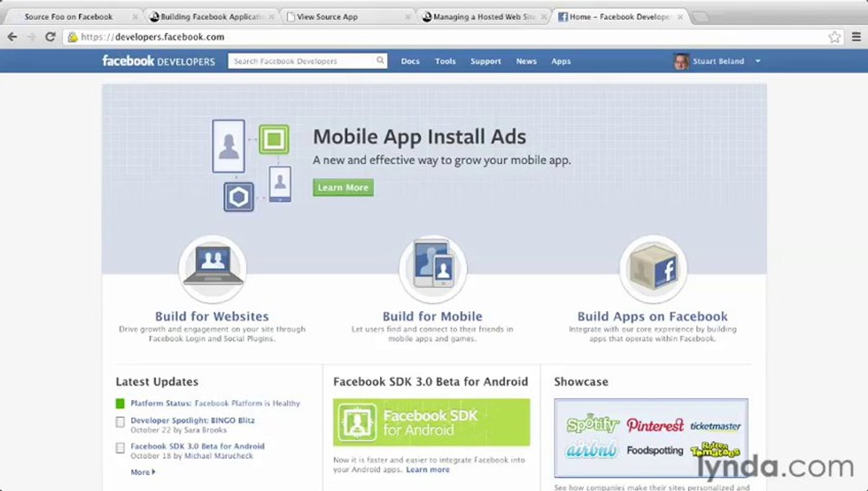Screen dimensions: 868x491
Task: Click the secure lock icon in address bar
Action: coord(72,37)
